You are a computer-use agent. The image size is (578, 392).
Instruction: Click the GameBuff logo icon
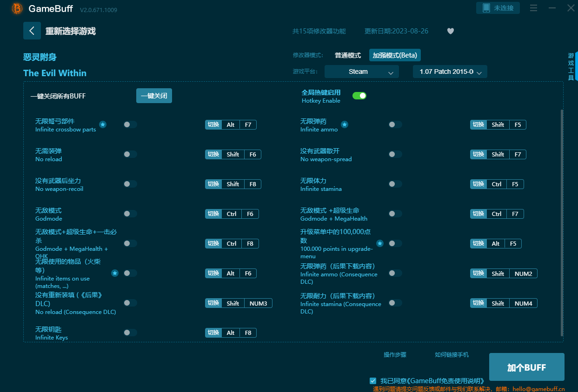click(x=17, y=9)
